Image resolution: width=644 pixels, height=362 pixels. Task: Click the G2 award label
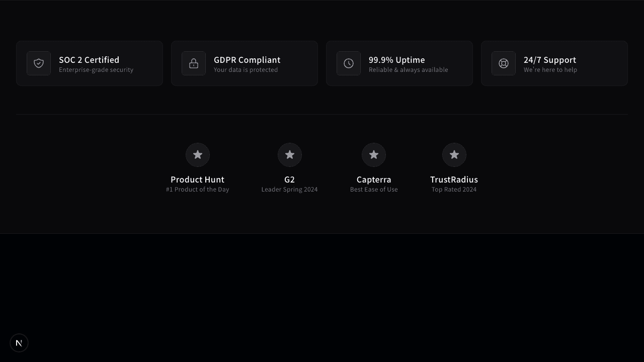pos(289,179)
